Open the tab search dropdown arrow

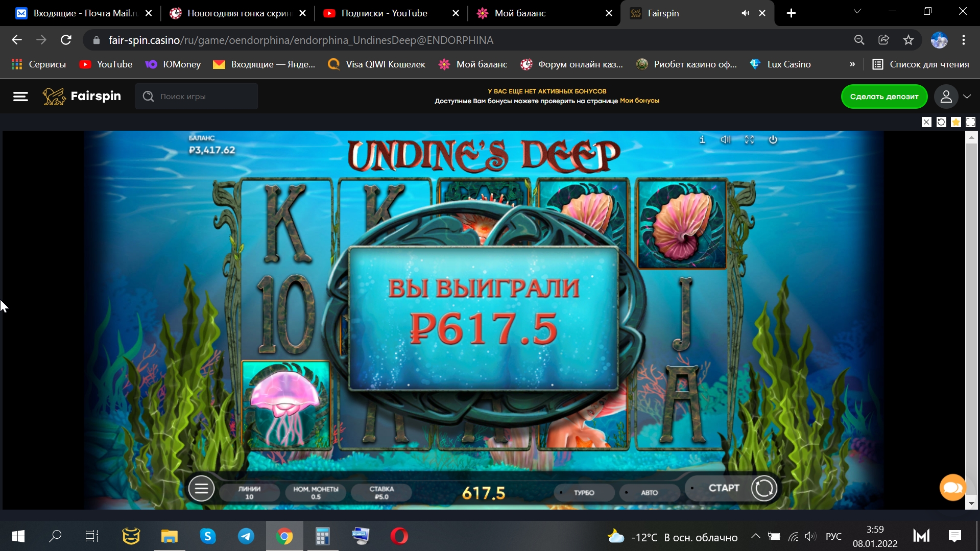pos(857,11)
